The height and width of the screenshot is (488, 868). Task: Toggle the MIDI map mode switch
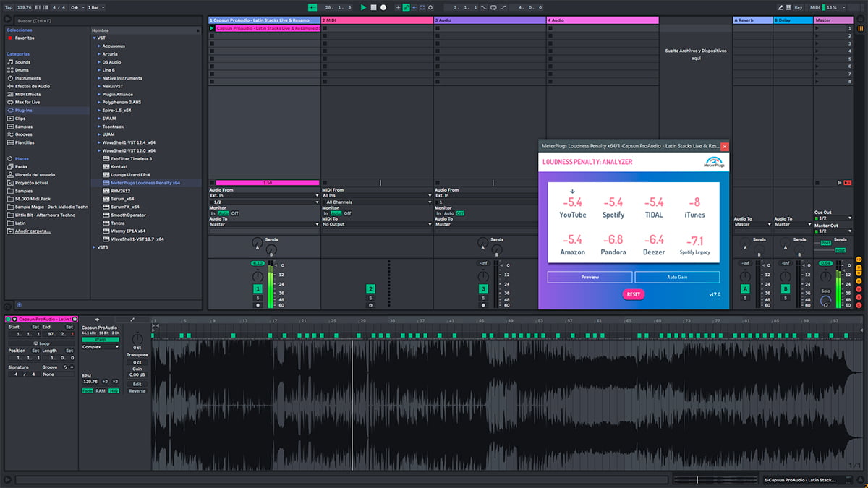815,7
